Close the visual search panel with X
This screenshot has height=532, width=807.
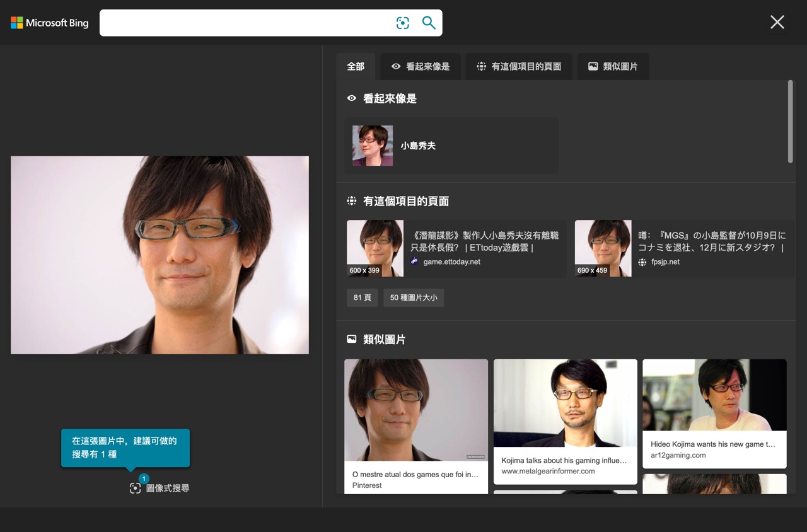777,22
